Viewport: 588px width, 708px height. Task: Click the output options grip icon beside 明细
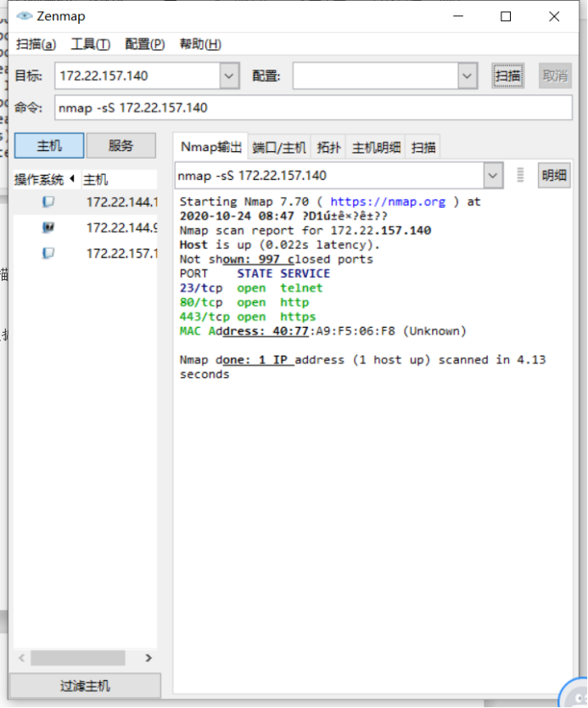tap(520, 175)
